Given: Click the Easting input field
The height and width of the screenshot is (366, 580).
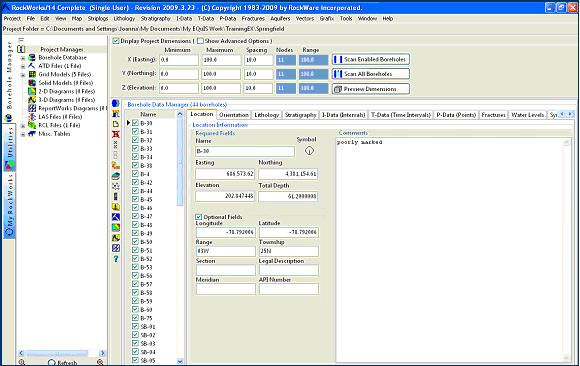Looking at the screenshot, I should (225, 174).
